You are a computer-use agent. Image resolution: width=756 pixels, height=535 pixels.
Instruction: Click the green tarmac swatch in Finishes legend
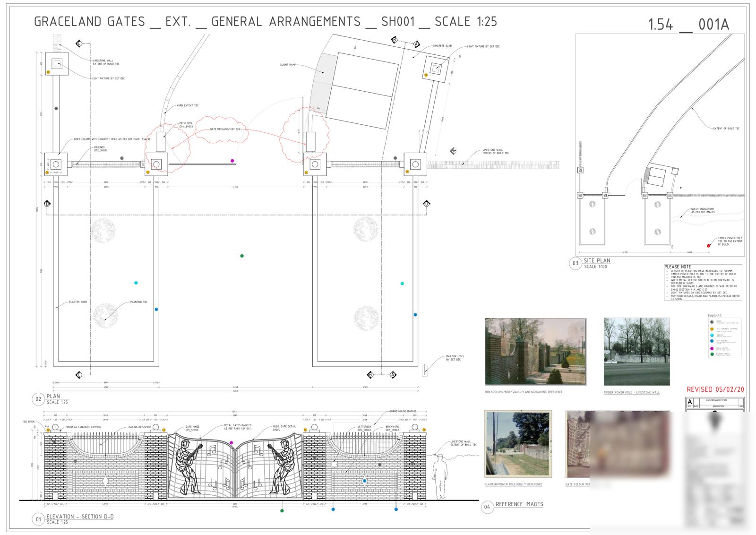pos(712,354)
